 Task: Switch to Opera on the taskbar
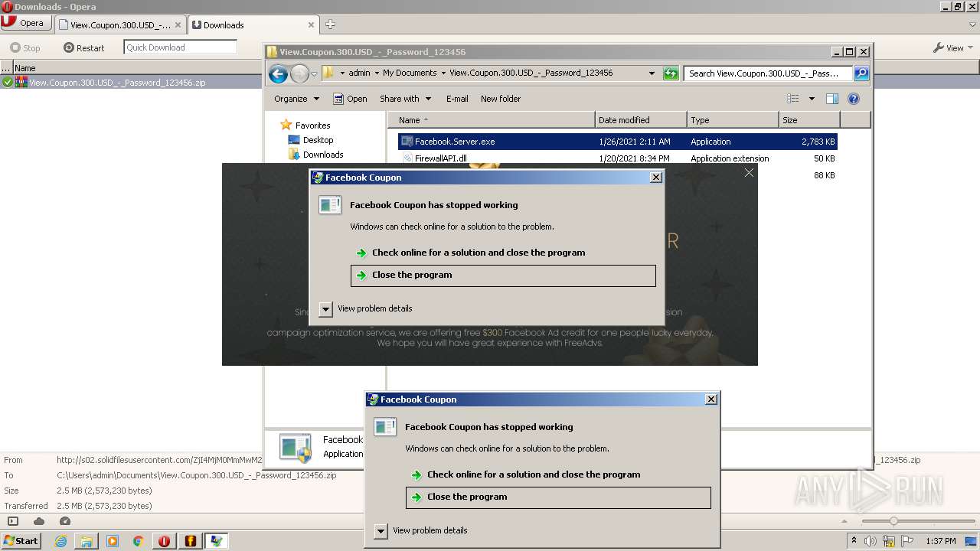click(165, 541)
